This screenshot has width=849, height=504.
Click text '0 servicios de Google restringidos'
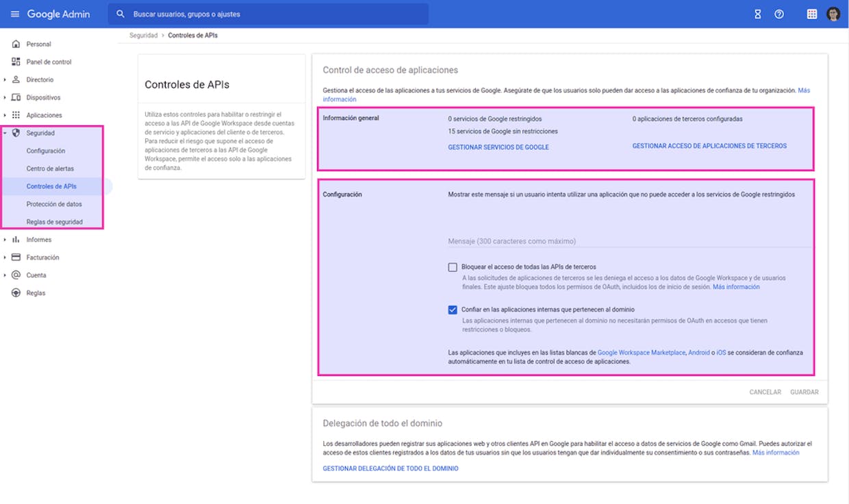tap(495, 118)
